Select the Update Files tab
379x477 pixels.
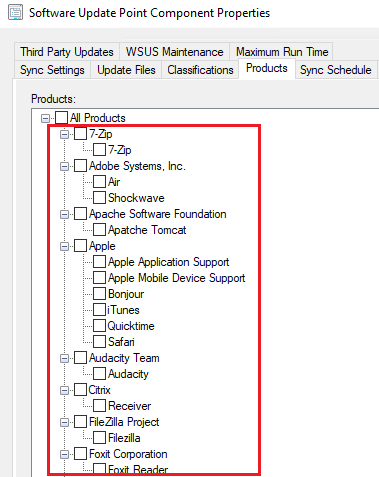126,70
